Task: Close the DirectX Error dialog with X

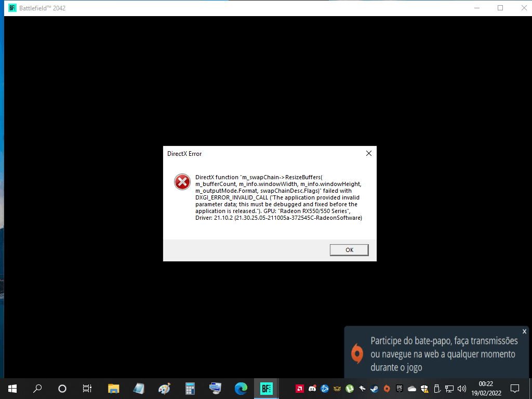Action: coord(369,153)
